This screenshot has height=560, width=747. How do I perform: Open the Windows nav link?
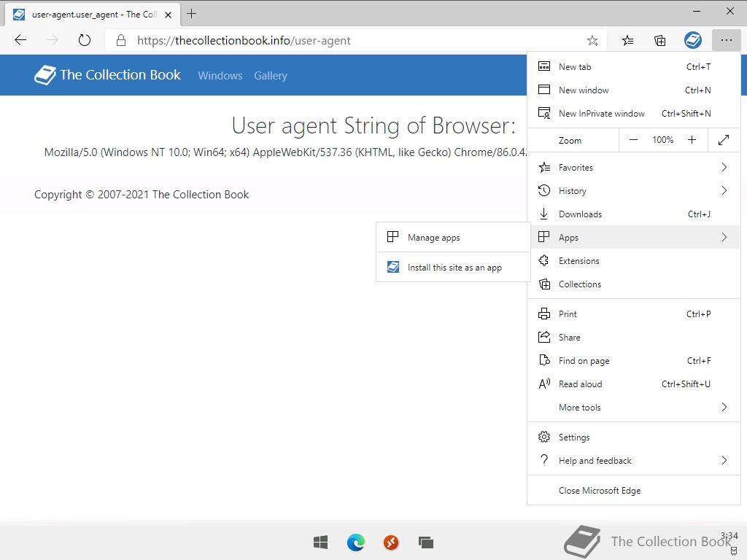(220, 76)
